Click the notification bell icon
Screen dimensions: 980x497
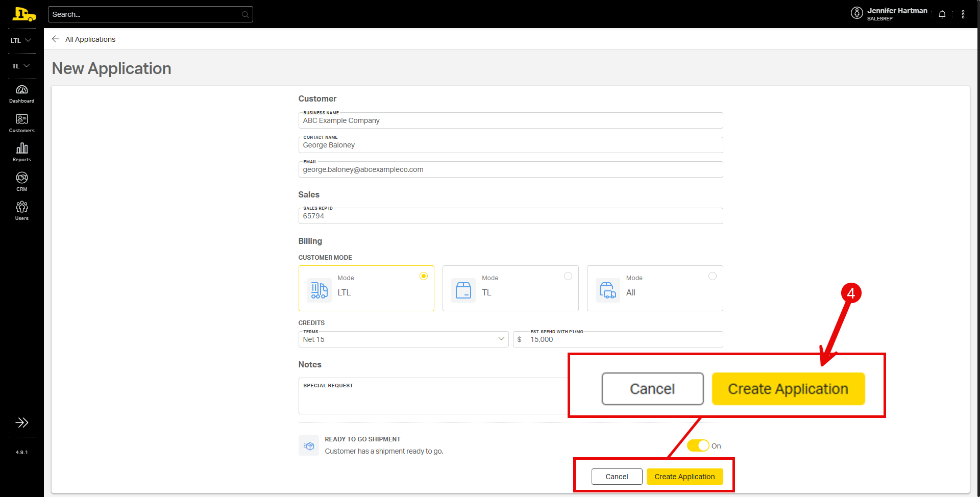(942, 14)
